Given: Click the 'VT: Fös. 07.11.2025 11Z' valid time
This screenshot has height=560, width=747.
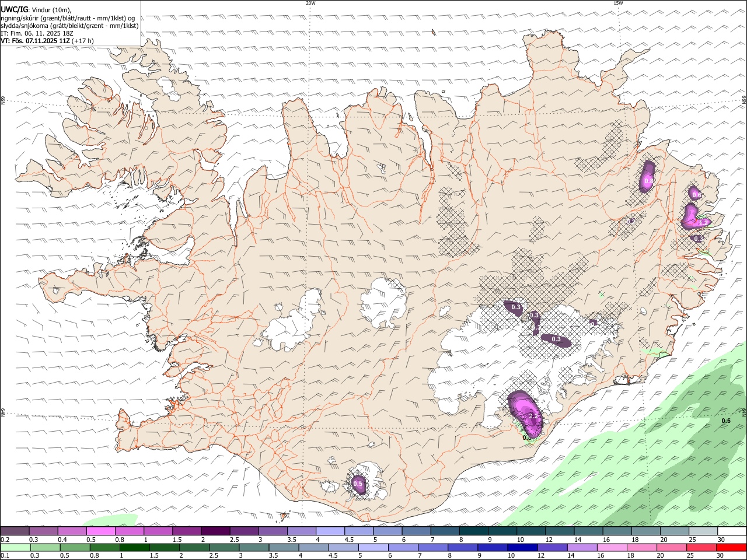Looking at the screenshot, I should point(47,41).
